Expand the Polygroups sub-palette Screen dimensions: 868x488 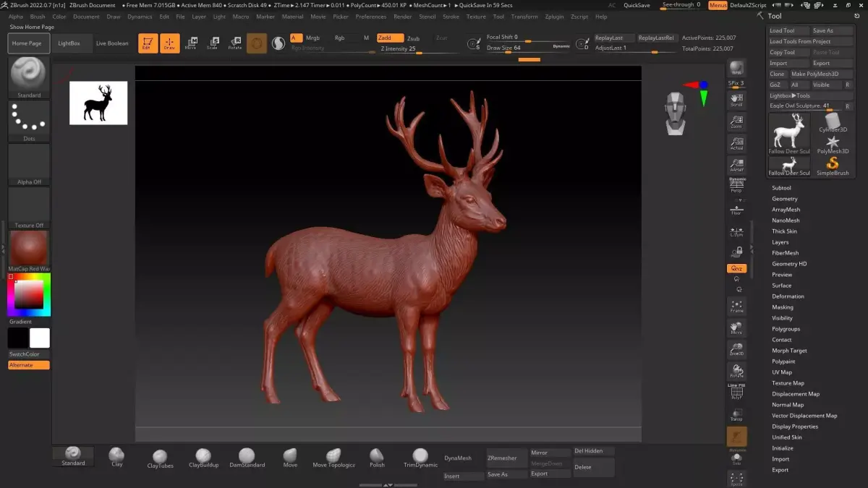[786, 329]
